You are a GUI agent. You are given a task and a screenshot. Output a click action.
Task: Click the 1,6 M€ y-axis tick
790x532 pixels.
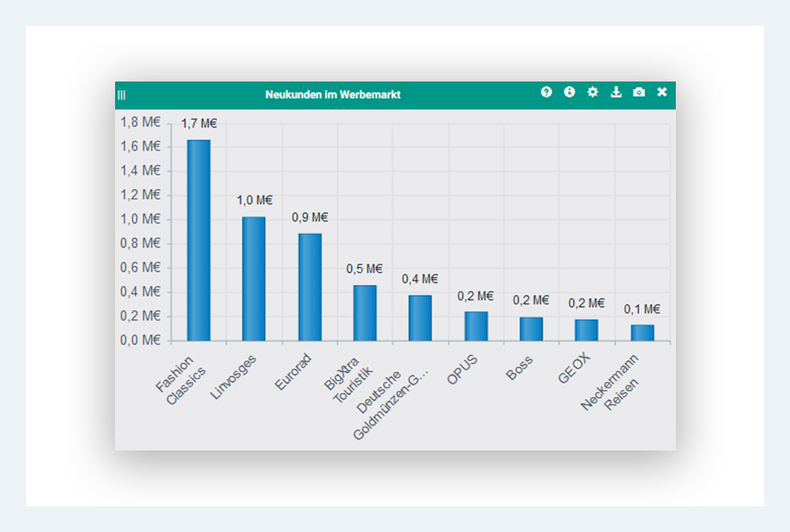[140, 147]
